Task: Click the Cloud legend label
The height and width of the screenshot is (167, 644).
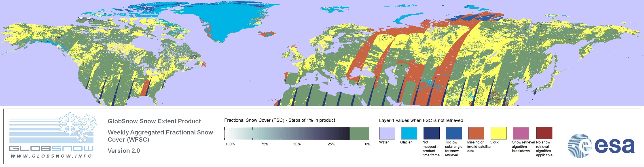Action: (x=494, y=142)
